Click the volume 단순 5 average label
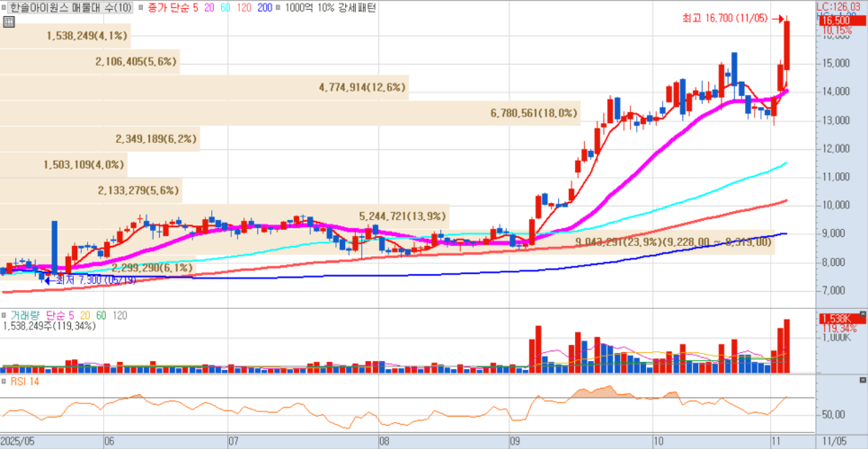 tap(60, 316)
